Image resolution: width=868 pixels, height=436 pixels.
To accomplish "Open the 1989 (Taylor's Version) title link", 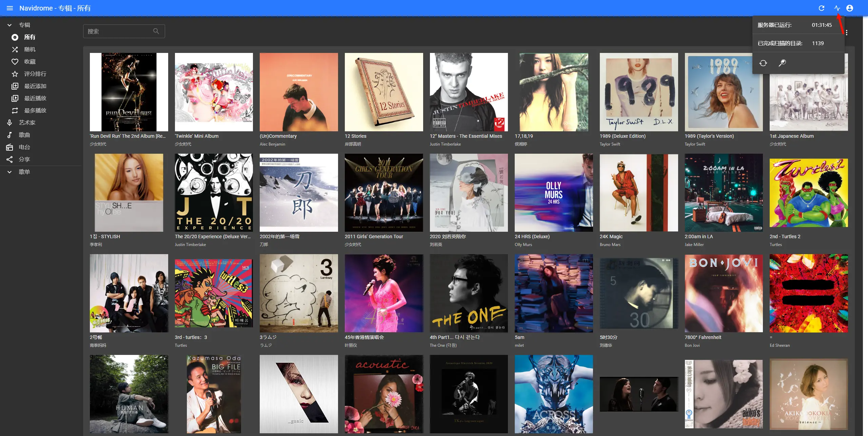I will (x=709, y=136).
